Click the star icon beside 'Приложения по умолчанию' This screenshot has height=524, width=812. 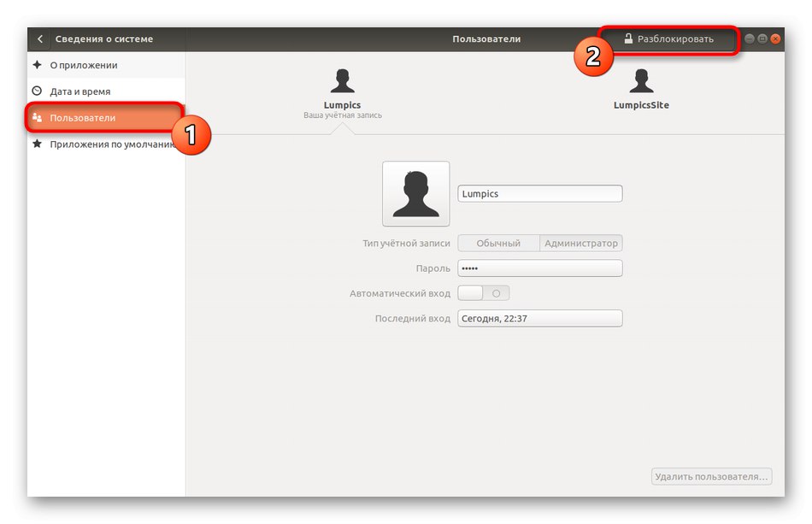click(x=37, y=144)
